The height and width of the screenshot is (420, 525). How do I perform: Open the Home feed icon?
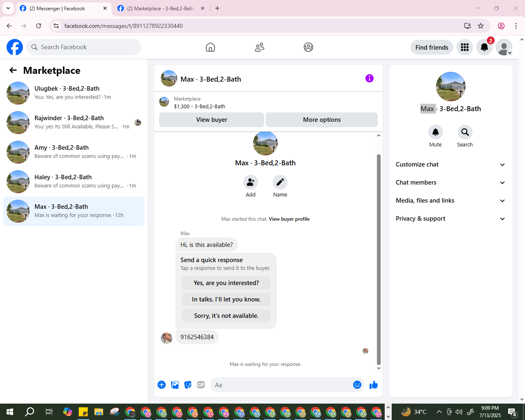(x=210, y=47)
